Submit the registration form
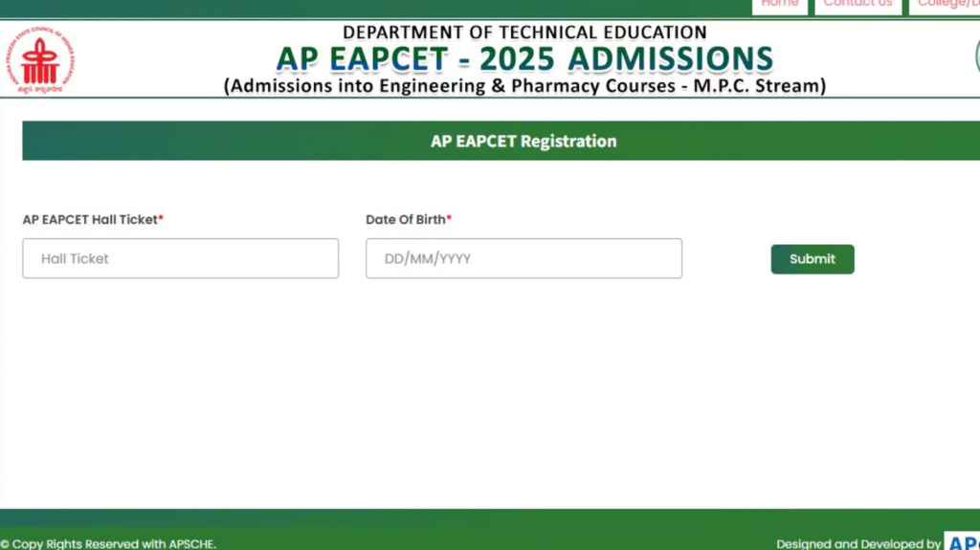This screenshot has height=550, width=980. tap(812, 259)
